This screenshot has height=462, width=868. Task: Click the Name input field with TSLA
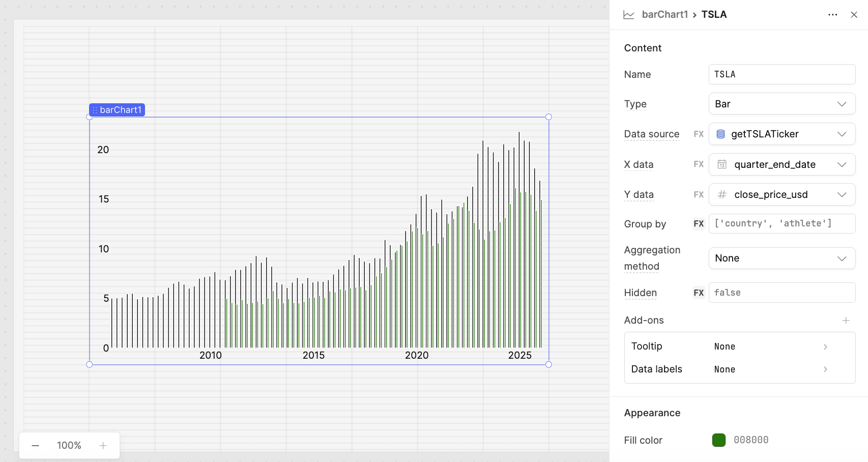click(x=782, y=74)
